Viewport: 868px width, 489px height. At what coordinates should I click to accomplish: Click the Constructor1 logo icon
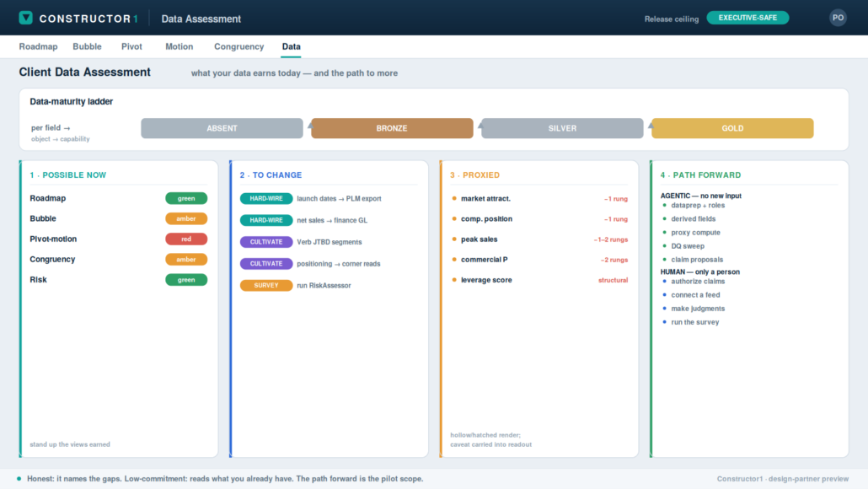pyautogui.click(x=25, y=18)
